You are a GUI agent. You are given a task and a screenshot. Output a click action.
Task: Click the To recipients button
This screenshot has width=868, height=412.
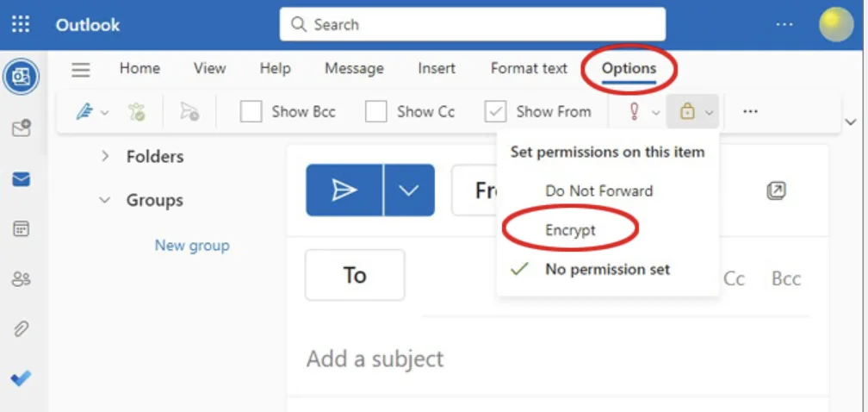tap(355, 275)
